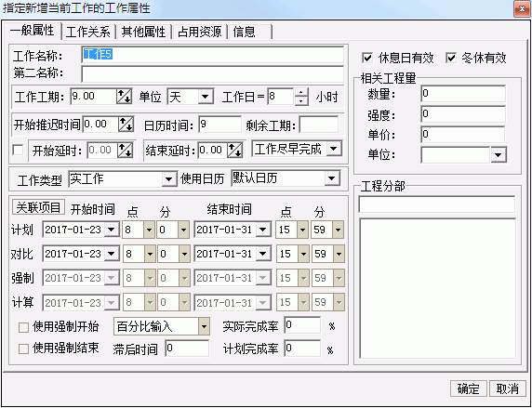
Task: Click the 实际完成率 input field
Action: [x=302, y=325]
